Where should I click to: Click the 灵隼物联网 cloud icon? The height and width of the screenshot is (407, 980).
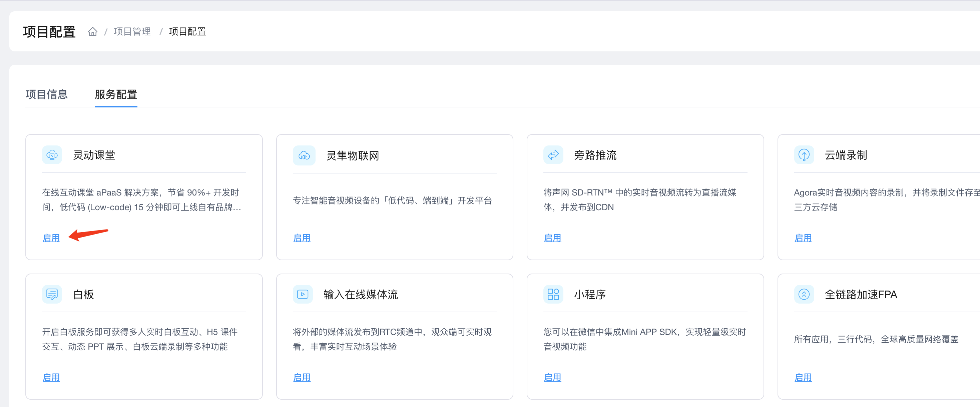(x=304, y=155)
